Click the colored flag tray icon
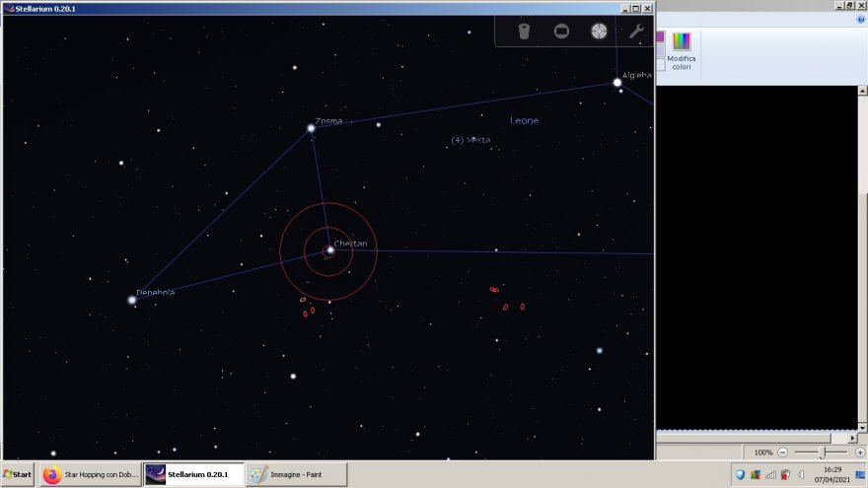This screenshot has width=868, height=488. pyautogui.click(x=756, y=474)
